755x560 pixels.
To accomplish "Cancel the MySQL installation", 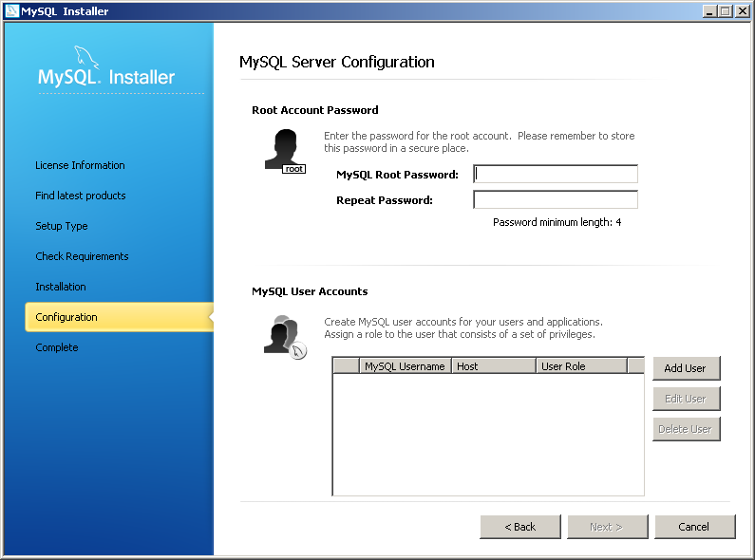I will [x=695, y=527].
